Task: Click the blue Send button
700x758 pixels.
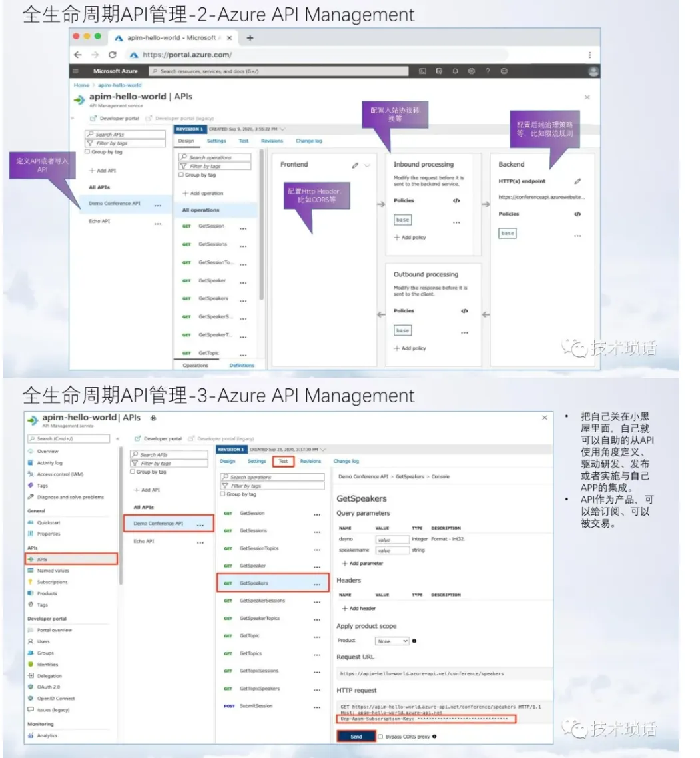Action: click(356, 737)
